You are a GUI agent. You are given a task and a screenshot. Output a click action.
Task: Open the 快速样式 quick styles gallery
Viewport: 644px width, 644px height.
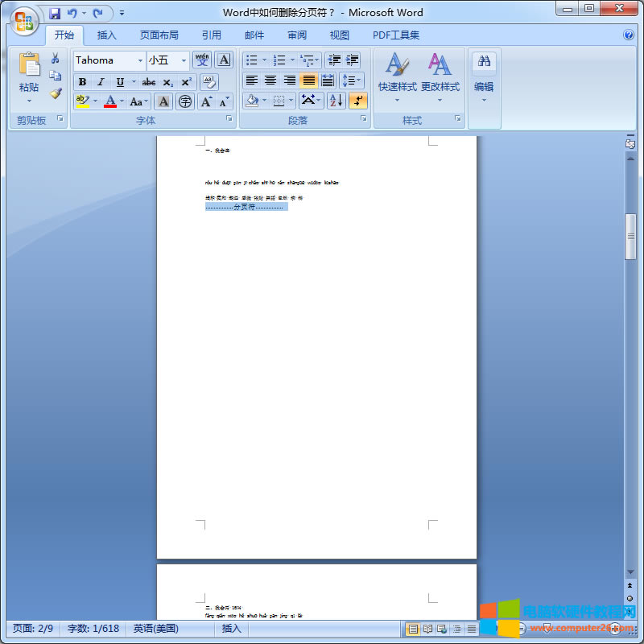click(397, 76)
